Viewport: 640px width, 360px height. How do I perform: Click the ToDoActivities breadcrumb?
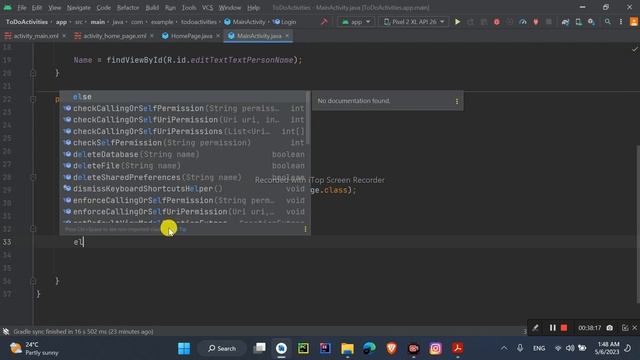(27, 22)
